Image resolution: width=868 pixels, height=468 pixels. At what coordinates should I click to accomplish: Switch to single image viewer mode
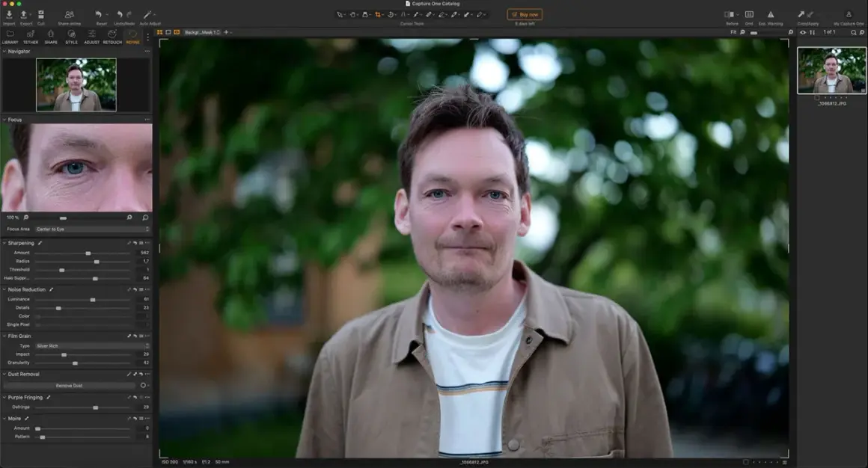point(168,33)
